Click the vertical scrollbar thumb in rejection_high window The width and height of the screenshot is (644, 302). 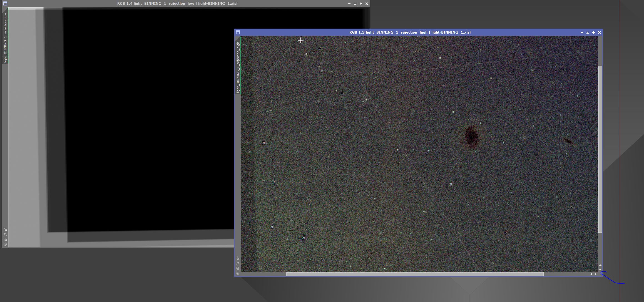(600, 149)
